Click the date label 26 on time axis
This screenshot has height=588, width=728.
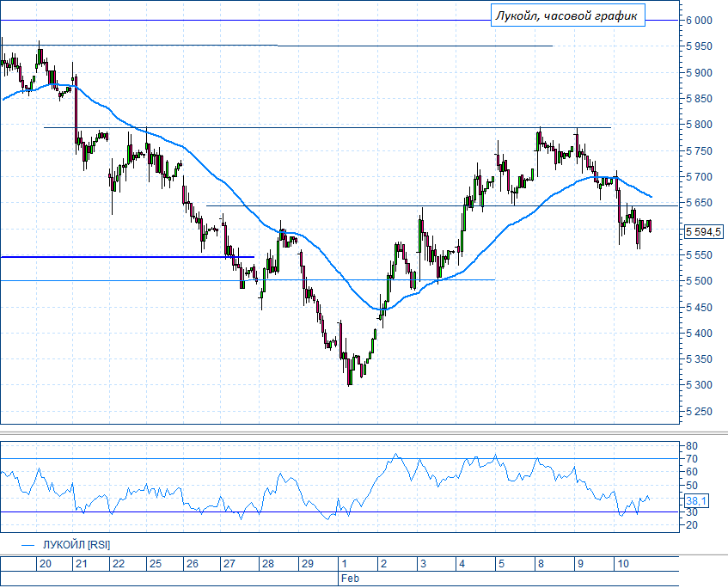pos(193,564)
